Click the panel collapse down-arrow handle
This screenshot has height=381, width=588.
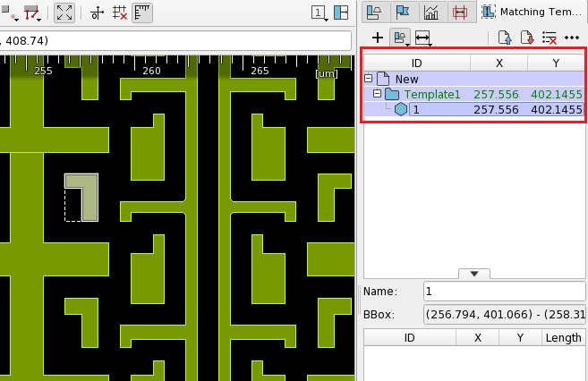pyautogui.click(x=474, y=274)
